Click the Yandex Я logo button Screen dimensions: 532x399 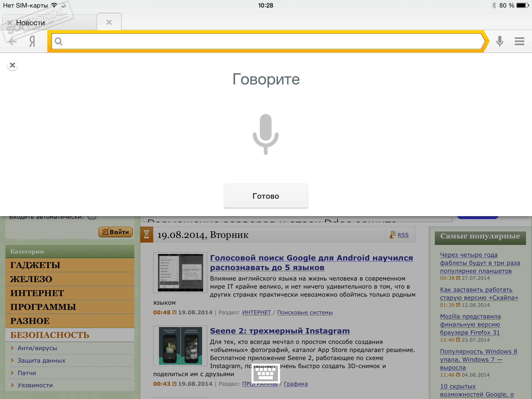pos(32,41)
